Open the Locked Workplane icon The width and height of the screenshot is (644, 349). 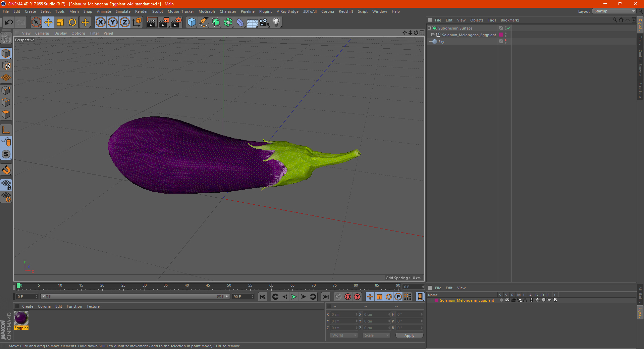6,185
